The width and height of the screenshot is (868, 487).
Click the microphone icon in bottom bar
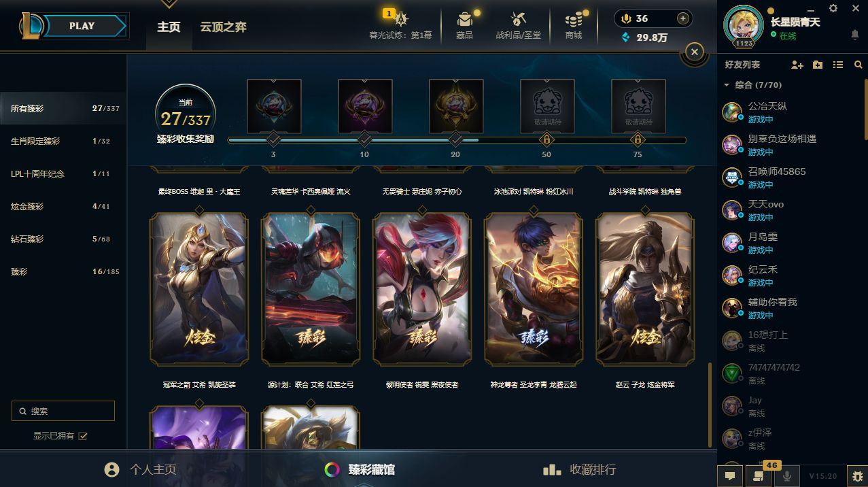point(787,476)
